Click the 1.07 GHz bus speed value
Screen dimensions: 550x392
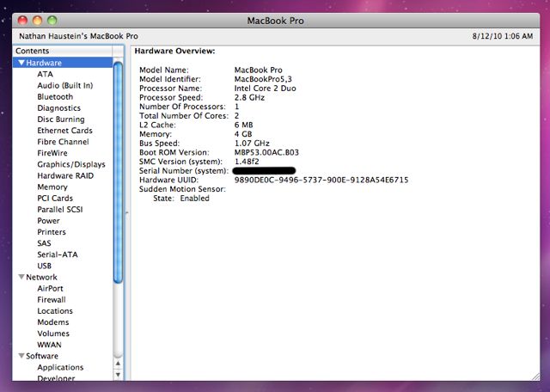252,144
